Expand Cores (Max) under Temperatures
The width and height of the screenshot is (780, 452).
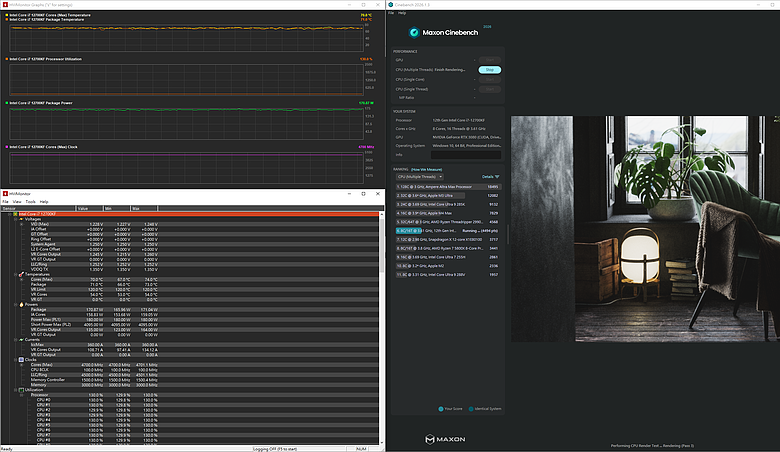(21, 279)
